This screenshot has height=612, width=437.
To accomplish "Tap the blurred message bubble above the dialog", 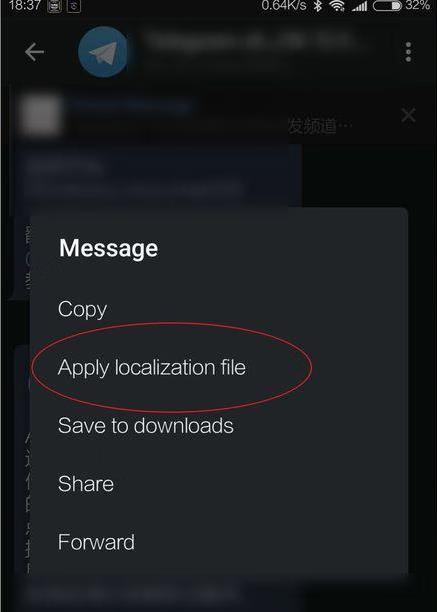I will (158, 177).
